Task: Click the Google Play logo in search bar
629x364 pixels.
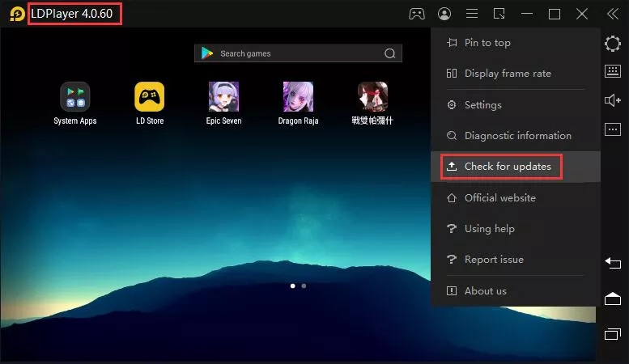Action: tap(207, 53)
